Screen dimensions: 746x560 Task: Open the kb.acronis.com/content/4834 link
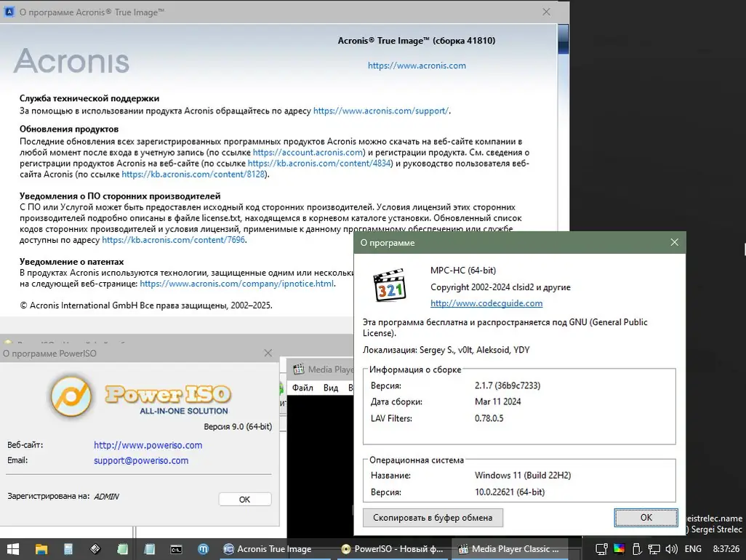coord(319,163)
